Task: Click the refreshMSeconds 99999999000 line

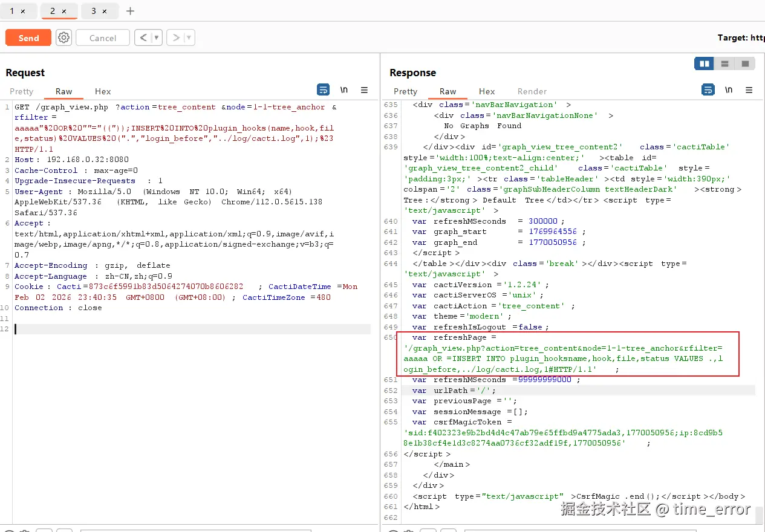Action: 496,380
